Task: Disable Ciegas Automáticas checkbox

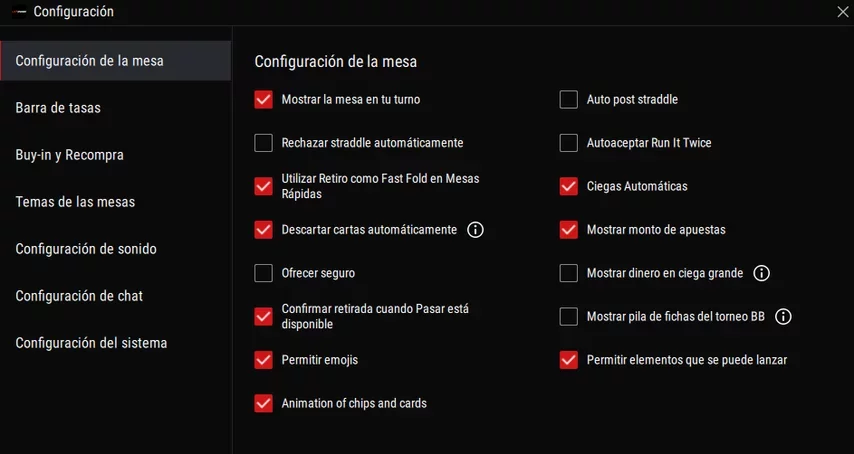Action: click(x=569, y=186)
